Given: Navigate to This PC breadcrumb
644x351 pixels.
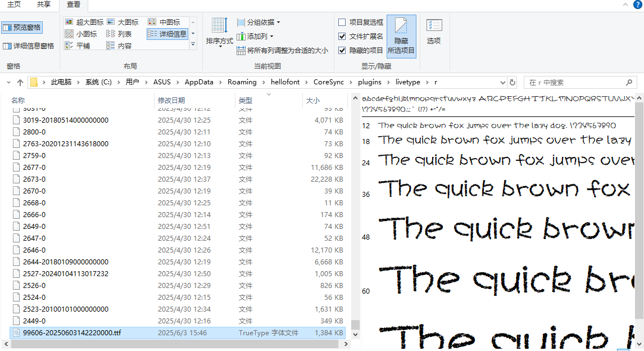Looking at the screenshot, I should point(61,82).
